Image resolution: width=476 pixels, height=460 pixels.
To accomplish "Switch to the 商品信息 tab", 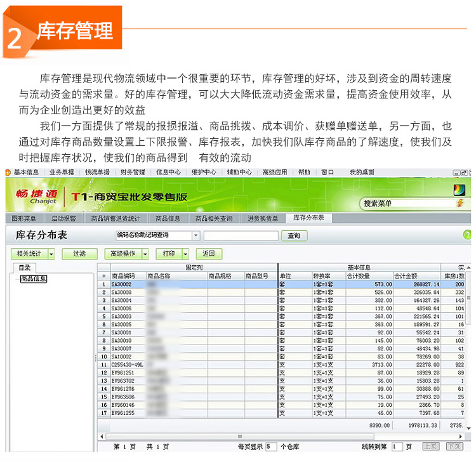I will click(168, 218).
